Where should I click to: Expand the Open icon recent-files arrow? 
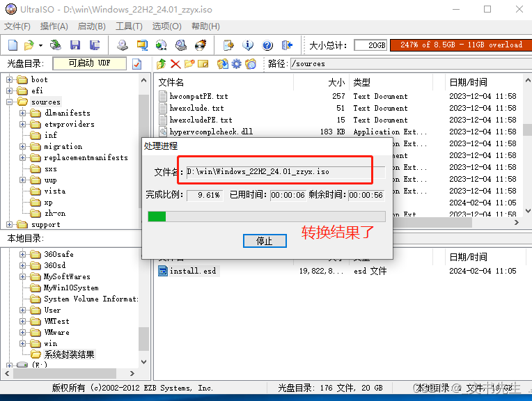click(40, 45)
